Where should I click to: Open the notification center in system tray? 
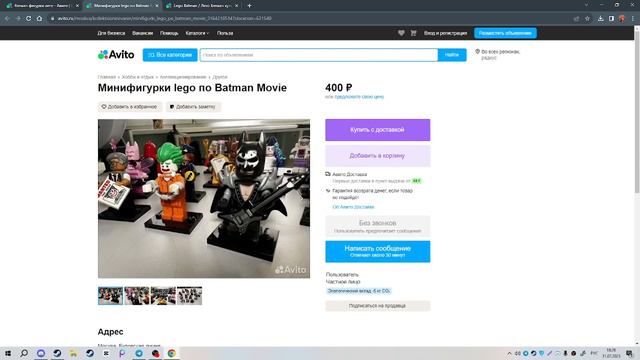(629, 353)
